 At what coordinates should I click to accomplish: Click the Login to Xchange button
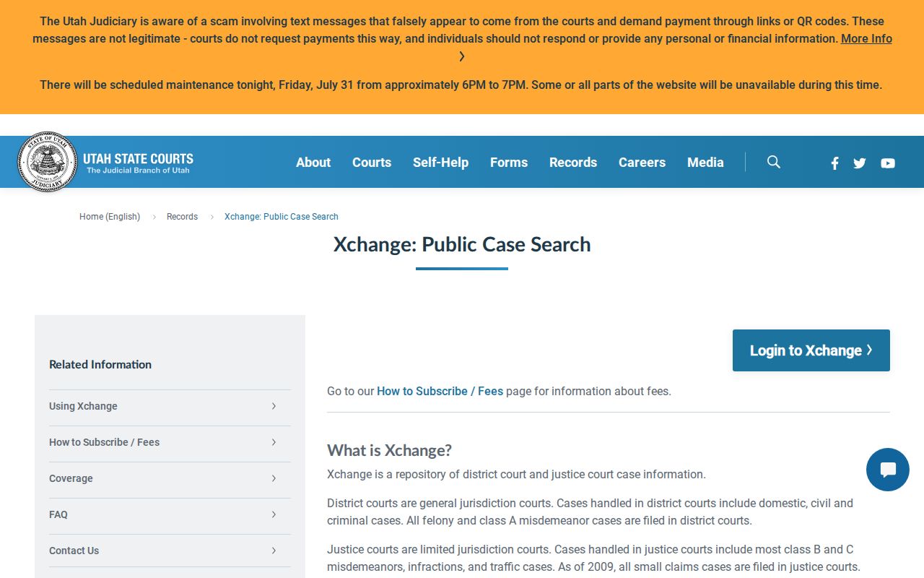(811, 350)
